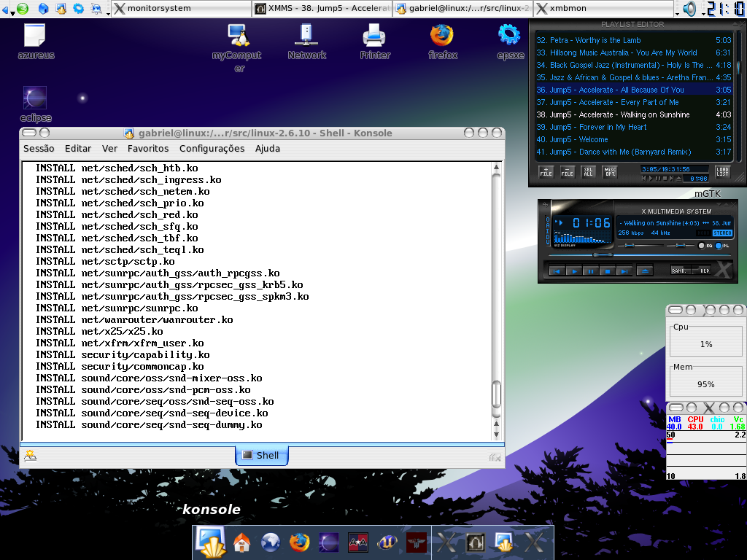
Task: Skip to the next track in XMMS
Action: click(x=624, y=271)
